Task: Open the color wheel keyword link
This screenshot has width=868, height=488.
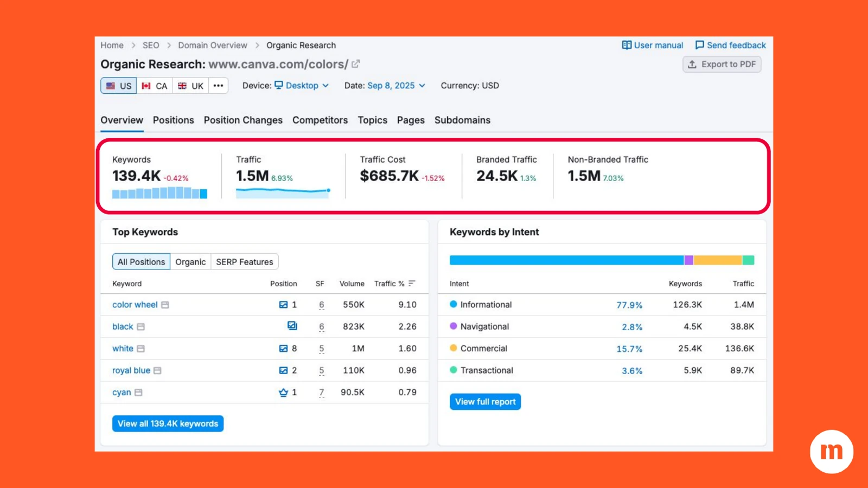Action: pos(135,305)
